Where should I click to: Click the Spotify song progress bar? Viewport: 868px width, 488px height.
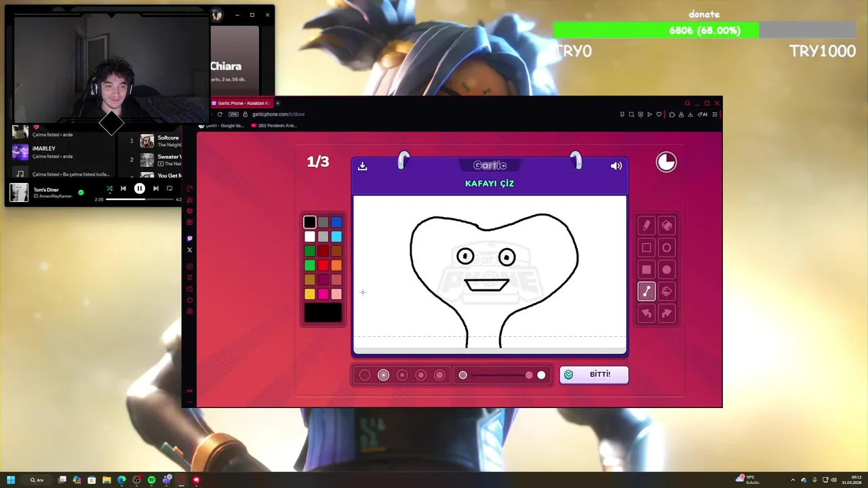pos(140,199)
